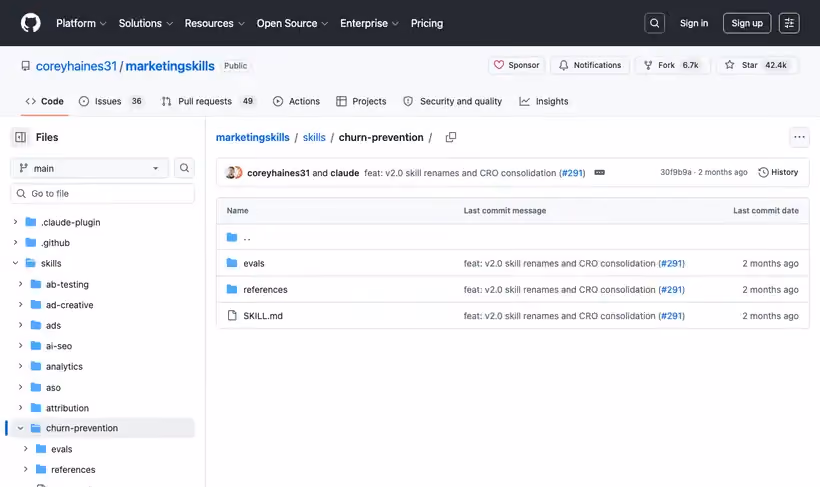Screen dimensions: 820x487
Task: Copy the churn-prevention path to clipboard
Action: click(x=450, y=137)
